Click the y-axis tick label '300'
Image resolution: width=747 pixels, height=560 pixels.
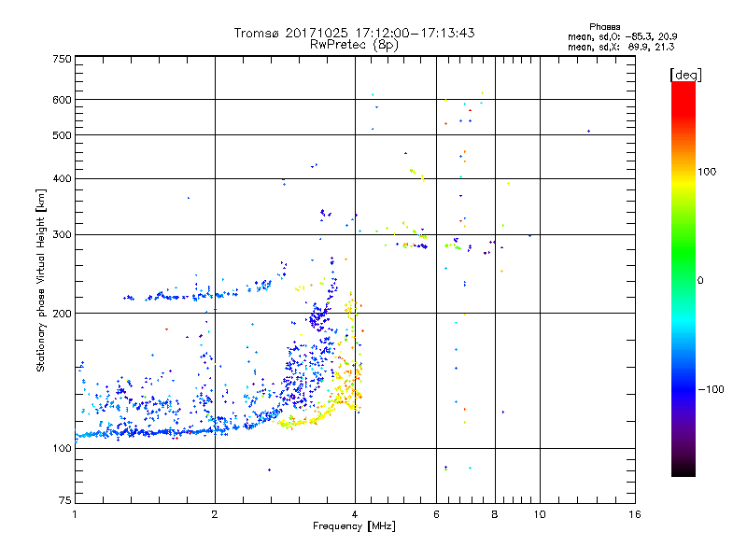click(62, 235)
